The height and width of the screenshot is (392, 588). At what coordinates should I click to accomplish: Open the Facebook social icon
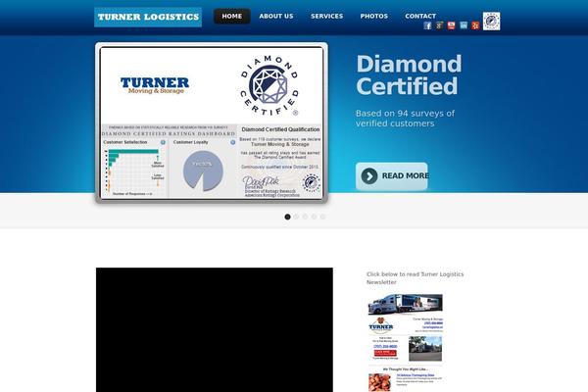427,25
